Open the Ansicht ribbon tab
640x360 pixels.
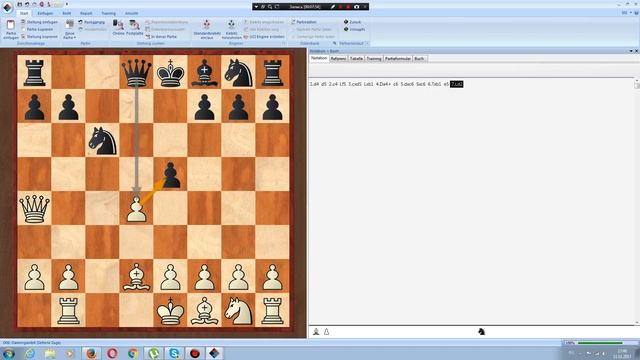click(131, 13)
